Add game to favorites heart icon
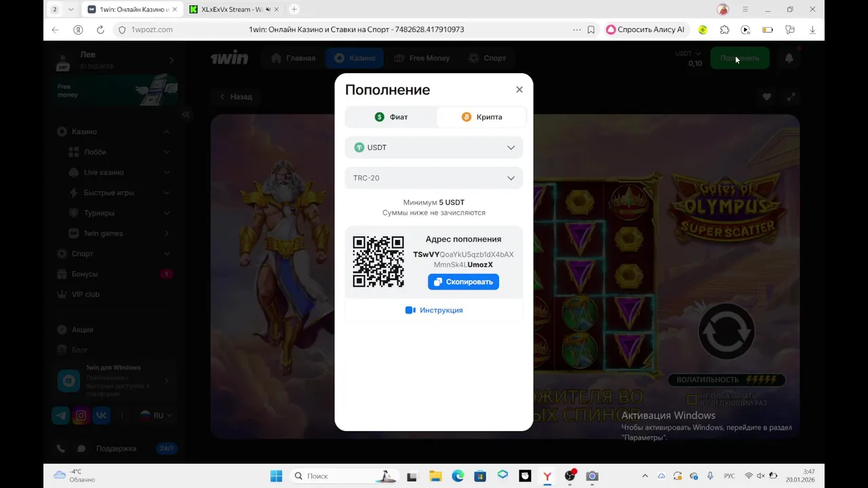The width and height of the screenshot is (868, 488). (766, 97)
